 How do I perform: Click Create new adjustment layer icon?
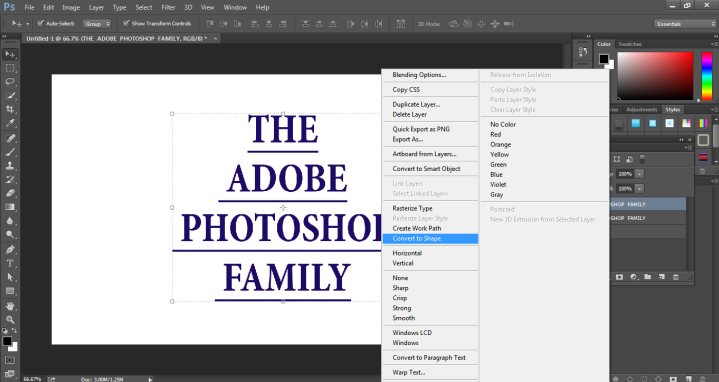634,277
